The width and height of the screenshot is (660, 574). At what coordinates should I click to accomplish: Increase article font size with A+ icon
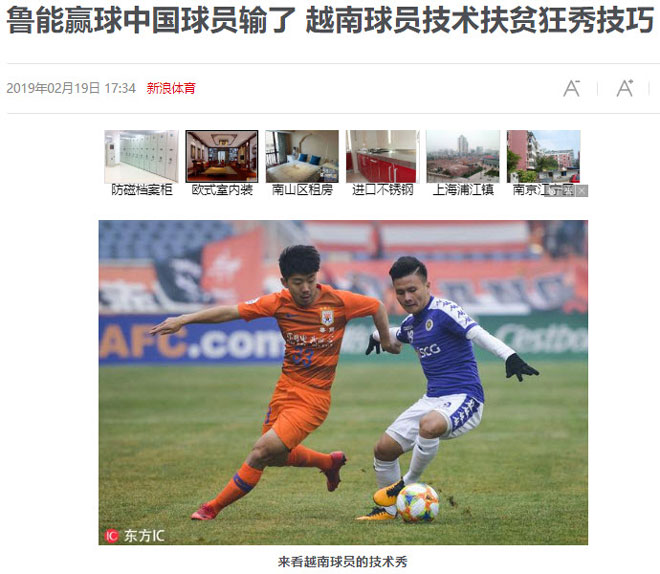625,88
